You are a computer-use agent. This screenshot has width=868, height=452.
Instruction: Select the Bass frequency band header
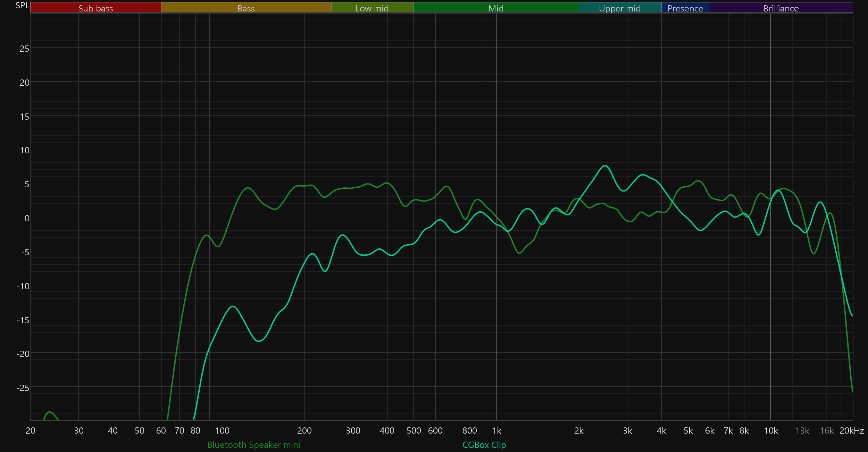[246, 8]
